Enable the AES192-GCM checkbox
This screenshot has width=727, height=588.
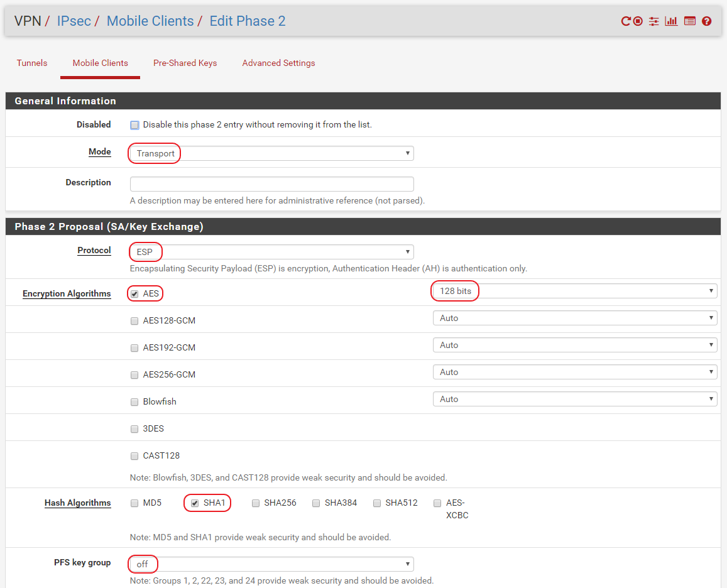pyautogui.click(x=134, y=348)
